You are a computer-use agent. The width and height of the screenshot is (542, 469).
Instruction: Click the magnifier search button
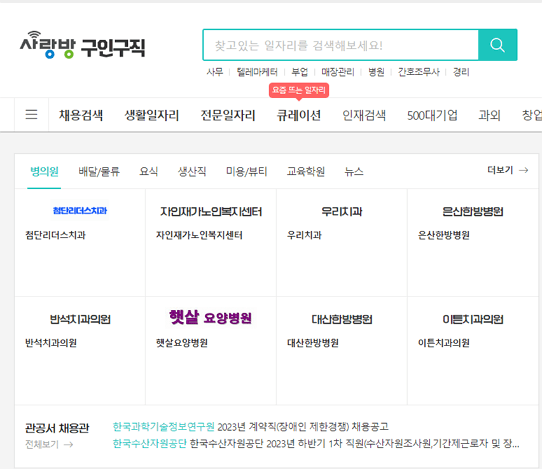click(497, 45)
